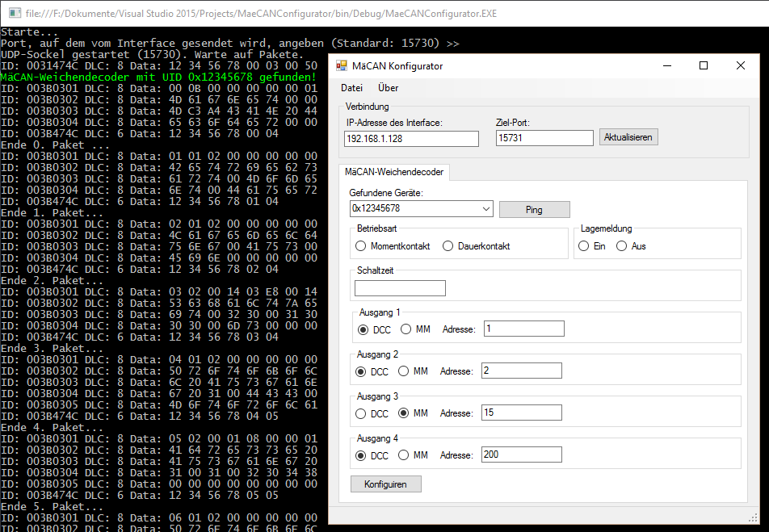
Task: Click the Ausgang 1 Adresse field
Action: pos(523,329)
